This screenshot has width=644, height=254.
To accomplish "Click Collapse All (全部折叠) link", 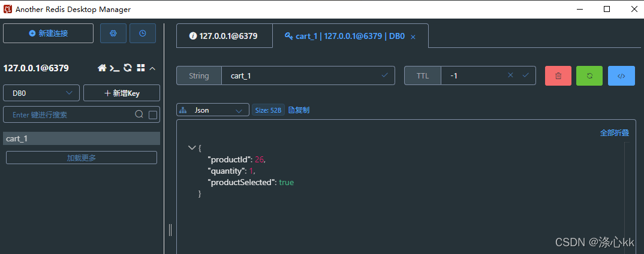I will pos(615,132).
